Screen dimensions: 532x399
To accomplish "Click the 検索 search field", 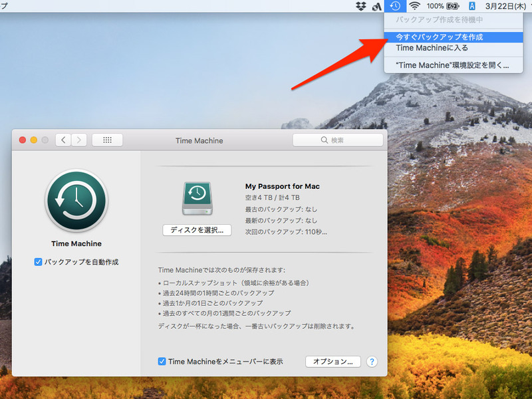I will coord(338,140).
